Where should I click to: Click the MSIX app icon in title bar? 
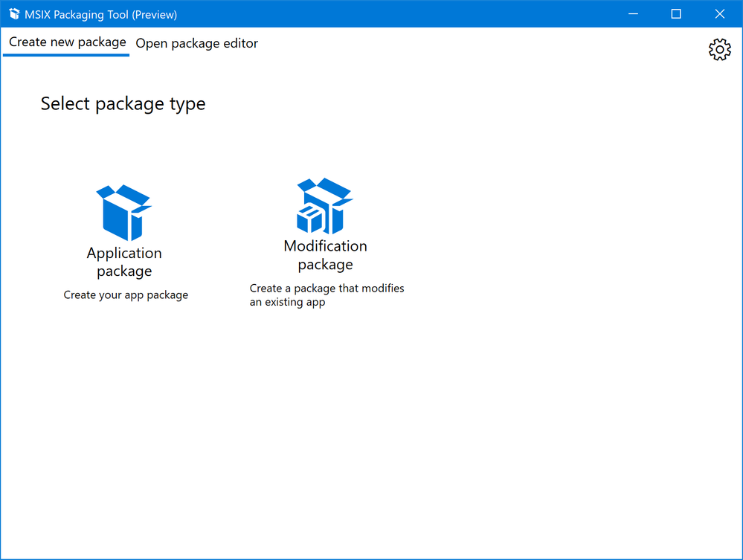click(14, 14)
